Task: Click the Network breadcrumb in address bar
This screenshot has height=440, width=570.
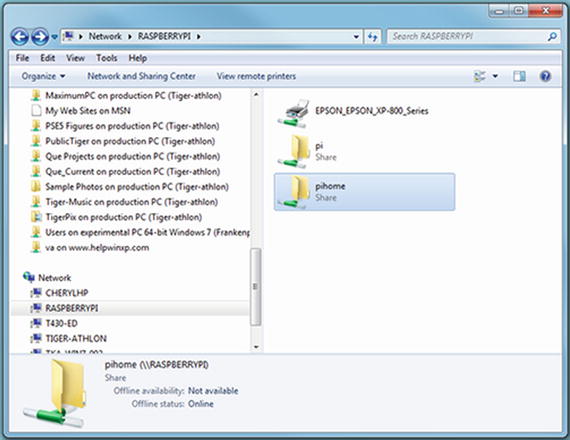Action: (x=105, y=36)
